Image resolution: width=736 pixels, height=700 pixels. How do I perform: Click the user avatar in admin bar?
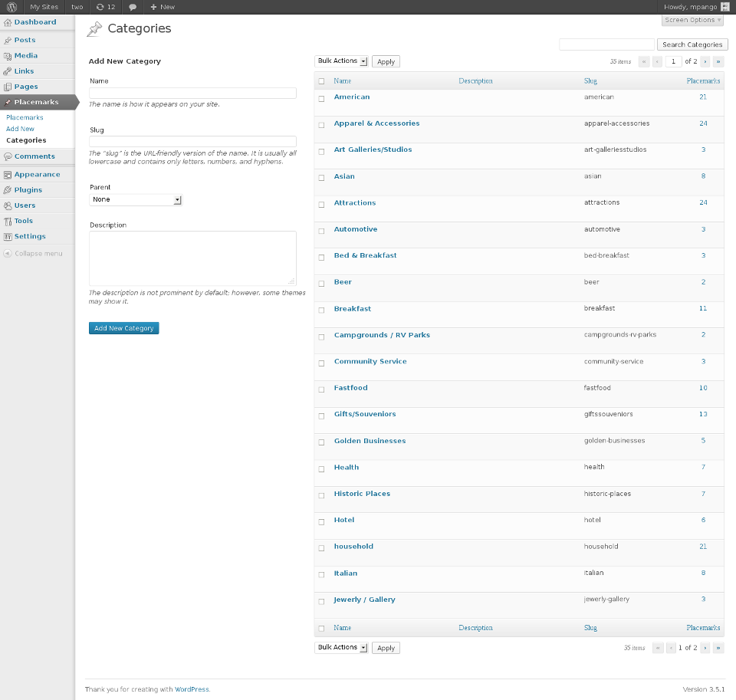pyautogui.click(x=725, y=7)
